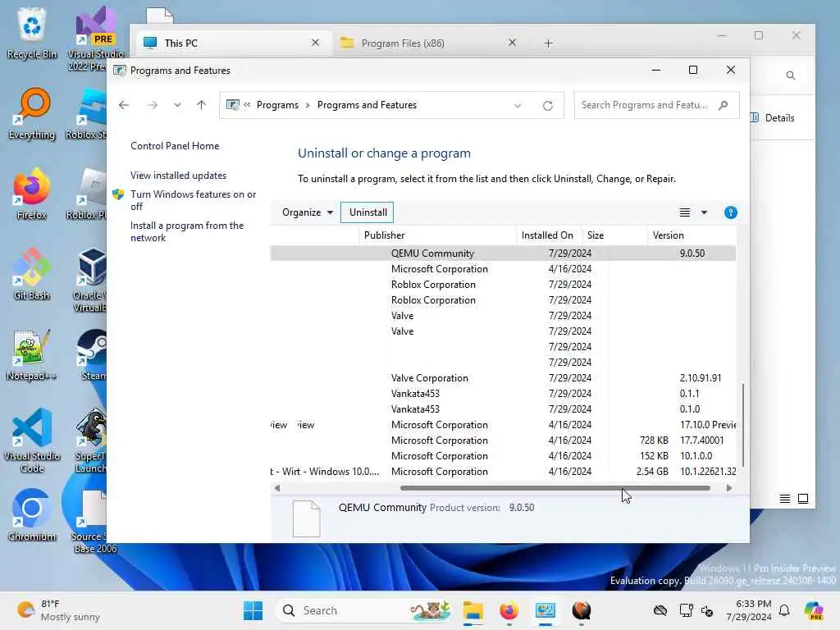
Task: Open Firefox from the taskbar
Action: [509, 610]
